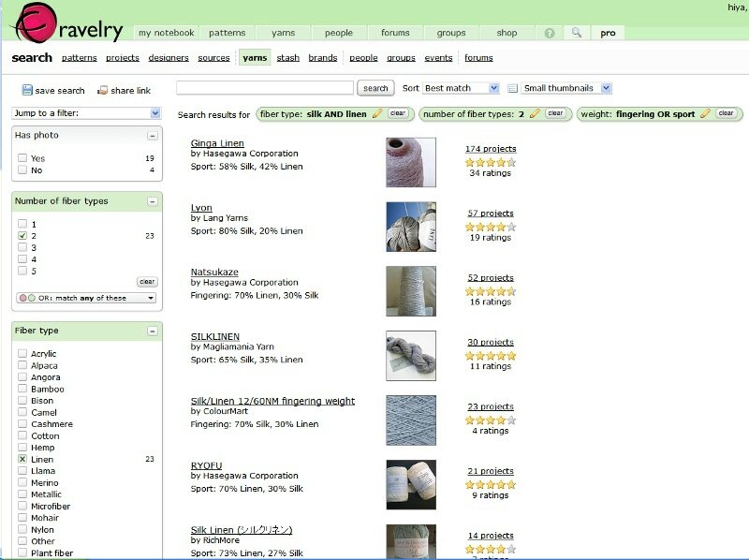Check the Cashmere fiber checkbox
749x560 pixels.
pyautogui.click(x=22, y=423)
